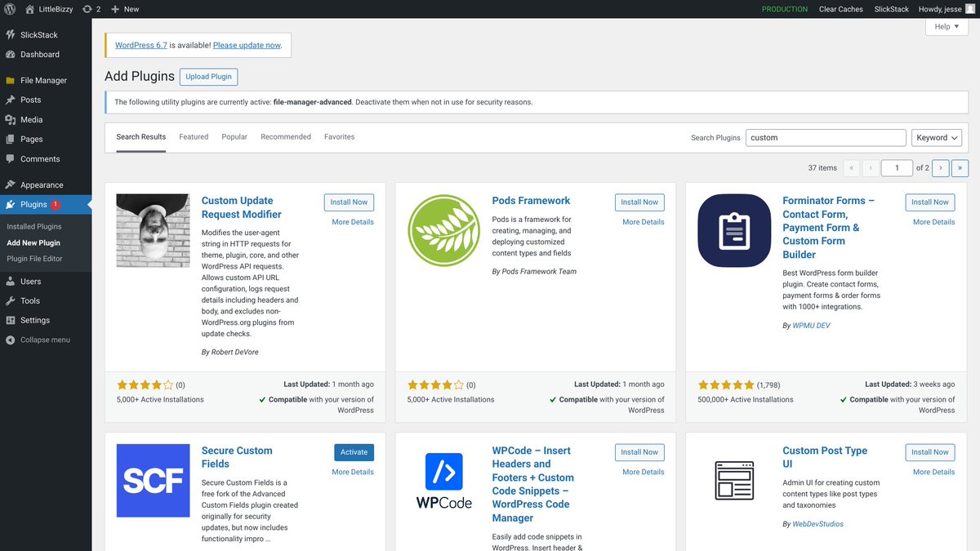The height and width of the screenshot is (551, 980).
Task: Open the Forminator Forms clipboard logo
Action: coord(734,230)
